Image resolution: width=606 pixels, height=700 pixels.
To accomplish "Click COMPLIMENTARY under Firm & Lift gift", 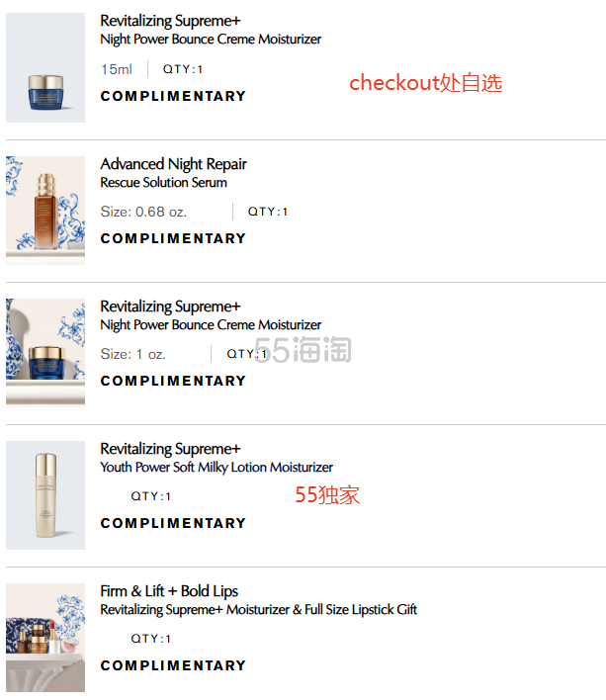I will click(173, 665).
